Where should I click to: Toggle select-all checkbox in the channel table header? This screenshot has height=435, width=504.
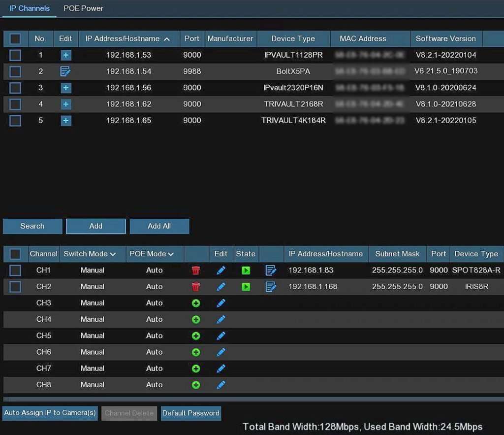coord(15,254)
